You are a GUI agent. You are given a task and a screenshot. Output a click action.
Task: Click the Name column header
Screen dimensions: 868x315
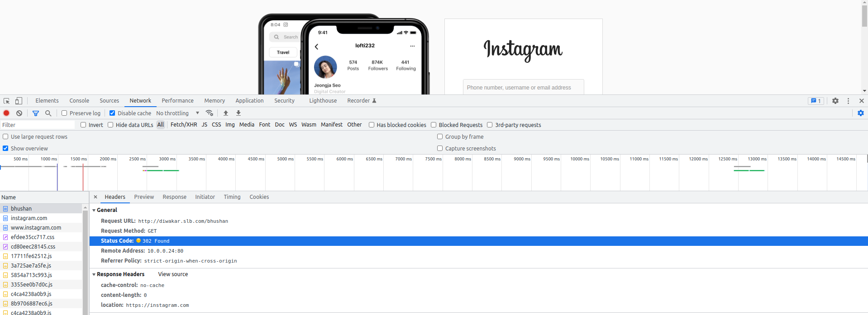(44, 197)
